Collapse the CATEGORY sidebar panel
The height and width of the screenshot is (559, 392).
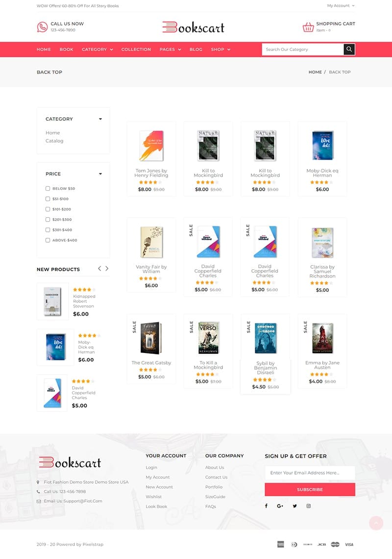click(100, 119)
